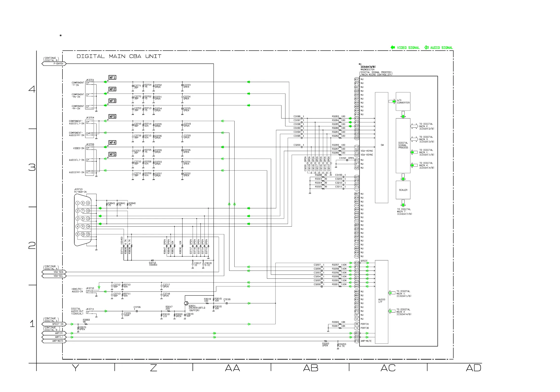Click the JK3701 jack label
This screenshot has width=560, height=392.
tap(90, 80)
